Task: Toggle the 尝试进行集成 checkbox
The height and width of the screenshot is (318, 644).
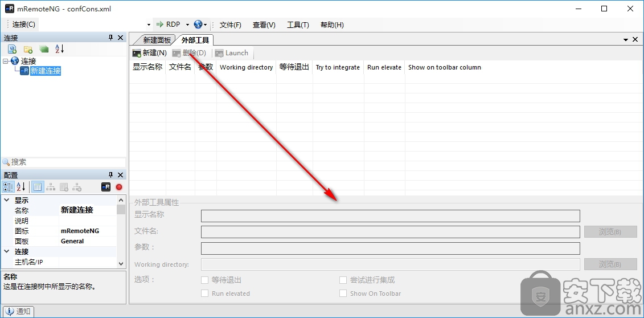Action: pyautogui.click(x=343, y=280)
